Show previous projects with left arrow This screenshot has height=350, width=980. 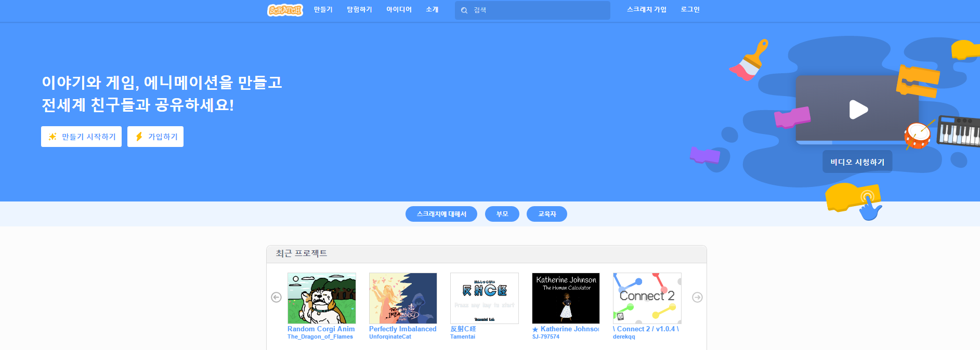pos(276,297)
